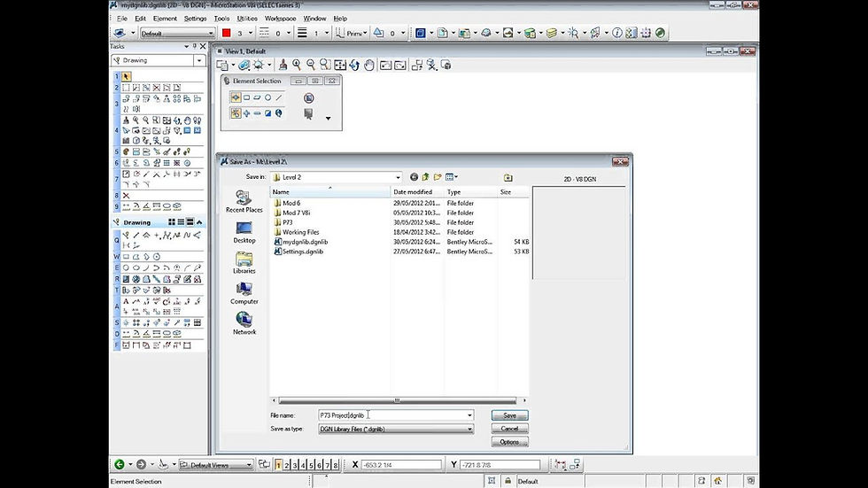Open the Models icon in main toolbar
This screenshot has height=488, width=868.
click(x=421, y=33)
